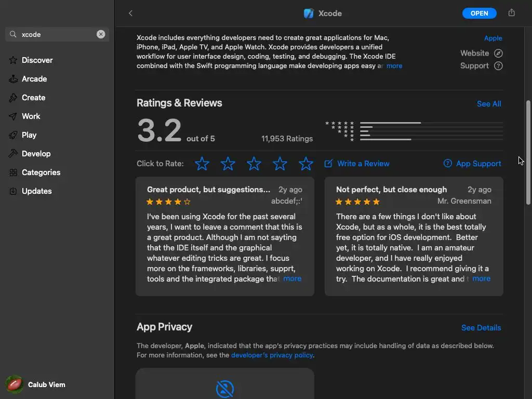532x399 pixels.
Task: Click the Calub Viem avatar image
Action: point(14,384)
